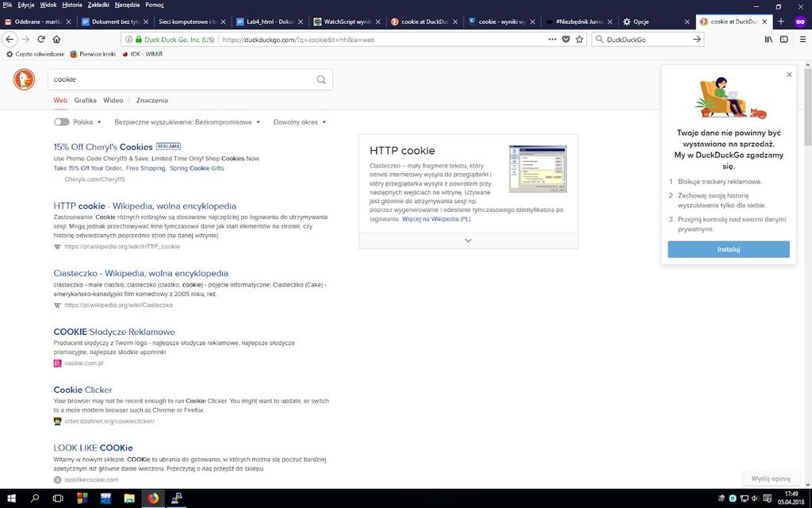This screenshot has height=508, width=812.
Task: Open Task View on the taskbar
Action: (x=58, y=498)
